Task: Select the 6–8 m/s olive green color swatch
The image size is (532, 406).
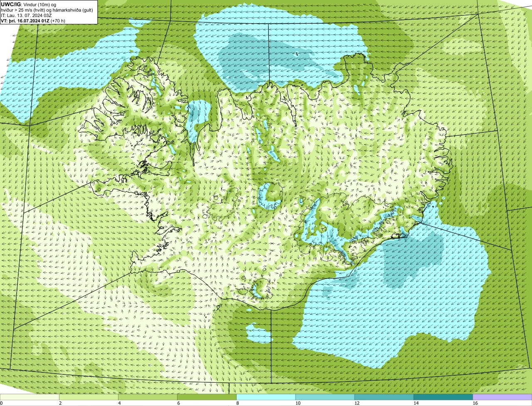Action: tap(207, 397)
